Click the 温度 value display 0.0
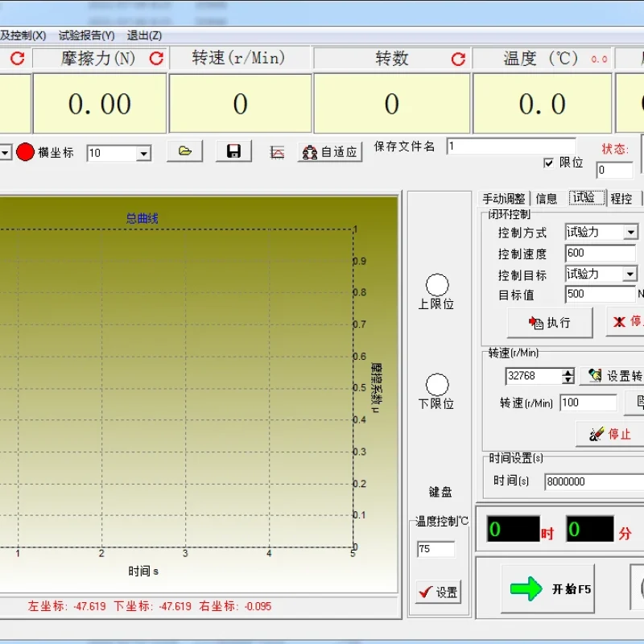 [x=542, y=104]
